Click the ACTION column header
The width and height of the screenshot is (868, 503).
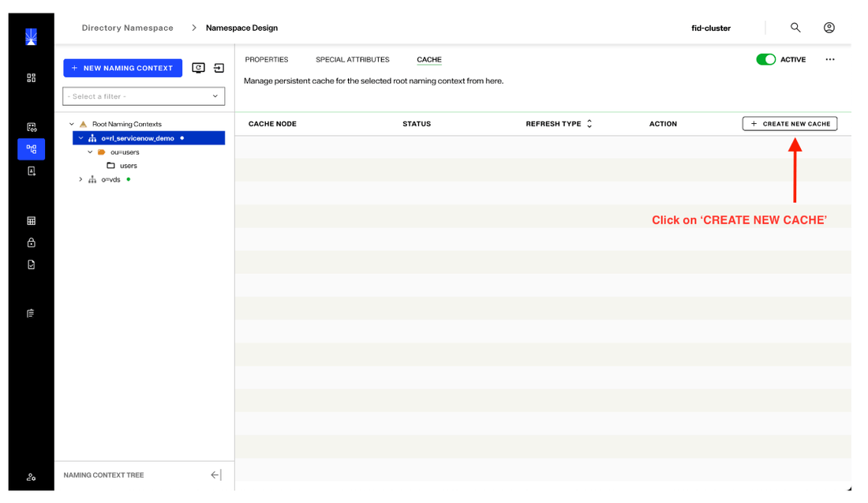(663, 123)
